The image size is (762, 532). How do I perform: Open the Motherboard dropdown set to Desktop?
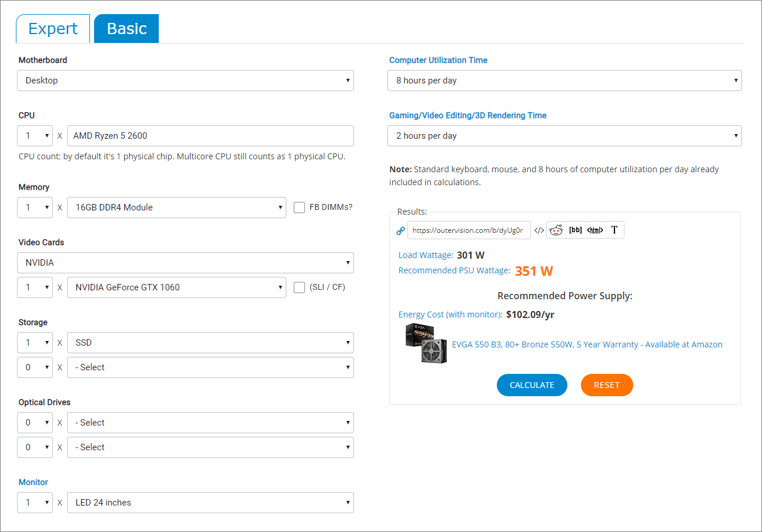[185, 81]
